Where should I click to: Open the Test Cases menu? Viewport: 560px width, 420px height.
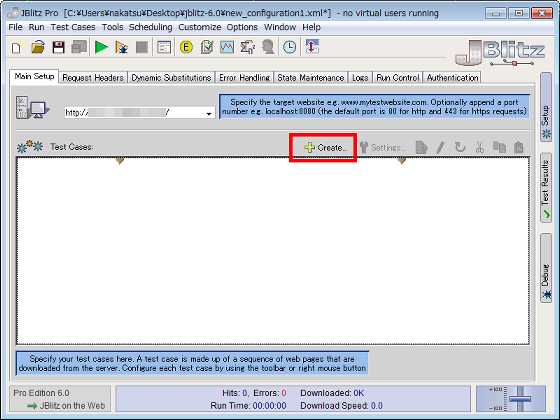point(73,27)
